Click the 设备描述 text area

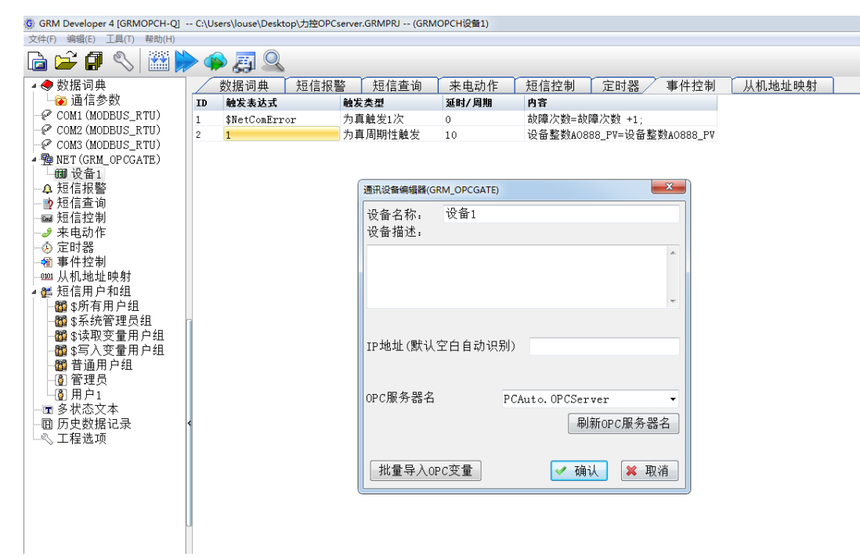pyautogui.click(x=523, y=276)
